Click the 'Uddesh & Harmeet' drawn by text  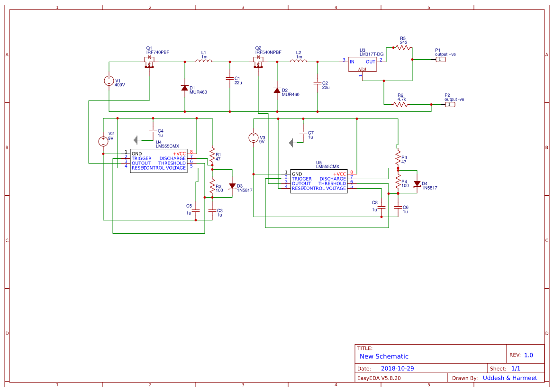pyautogui.click(x=509, y=378)
